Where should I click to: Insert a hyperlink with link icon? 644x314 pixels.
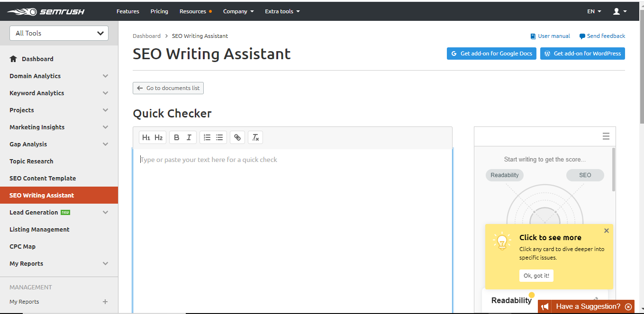237,137
